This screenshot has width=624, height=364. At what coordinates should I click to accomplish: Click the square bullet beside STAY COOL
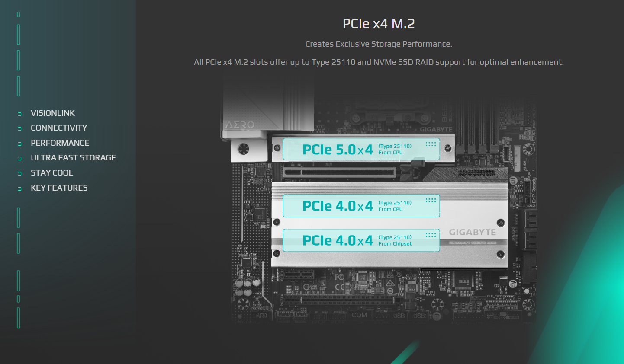19,174
